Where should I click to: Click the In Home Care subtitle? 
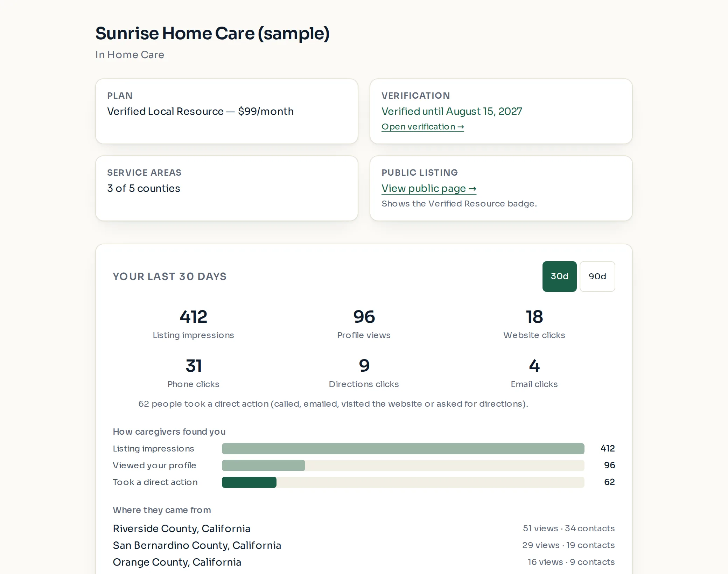tap(129, 55)
